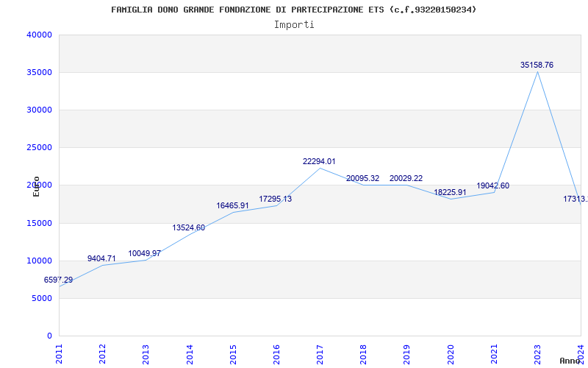Click x-axis year 2019

point(407,354)
